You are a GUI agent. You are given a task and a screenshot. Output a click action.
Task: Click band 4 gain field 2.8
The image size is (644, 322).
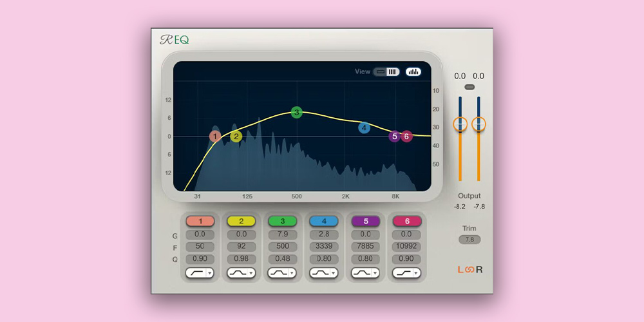pos(324,234)
